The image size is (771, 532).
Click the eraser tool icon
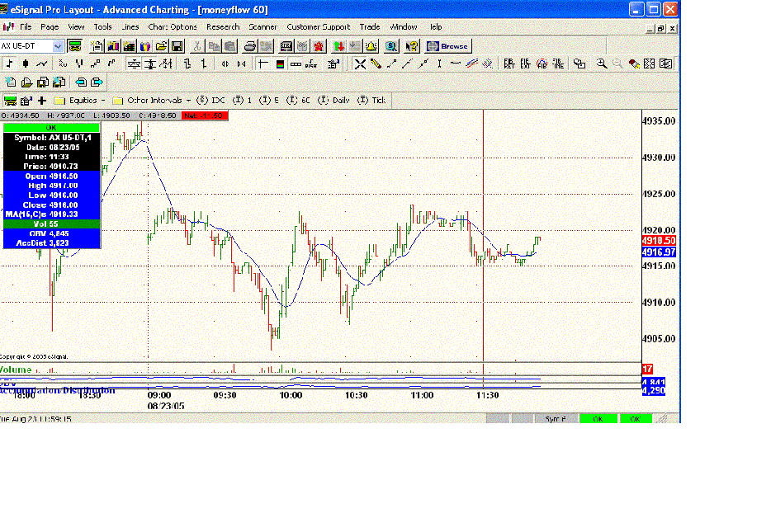tap(635, 64)
